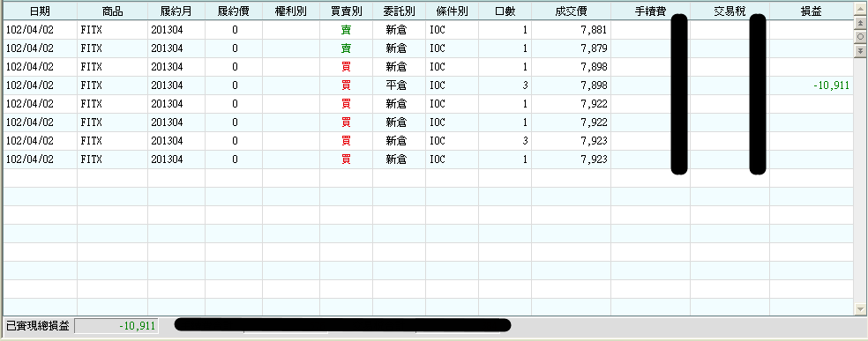The height and width of the screenshot is (341, 868).
Task: Click the 成交價 column header
Action: pyautogui.click(x=571, y=11)
